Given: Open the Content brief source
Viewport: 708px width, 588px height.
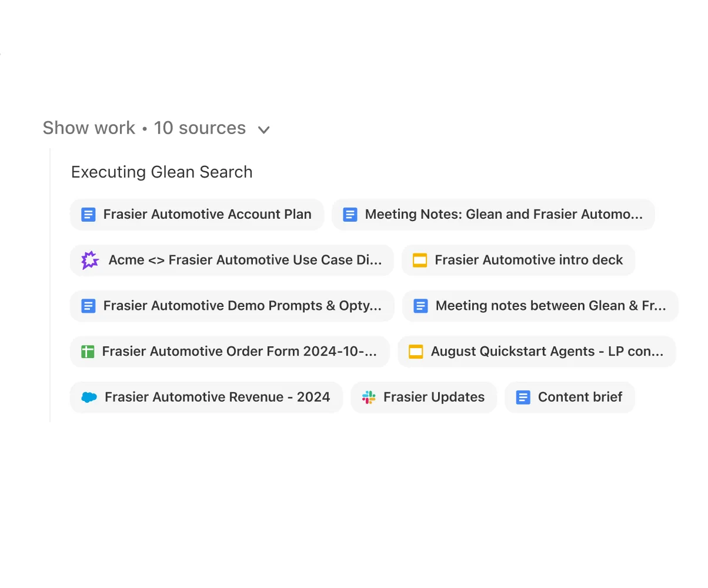Looking at the screenshot, I should (x=569, y=397).
